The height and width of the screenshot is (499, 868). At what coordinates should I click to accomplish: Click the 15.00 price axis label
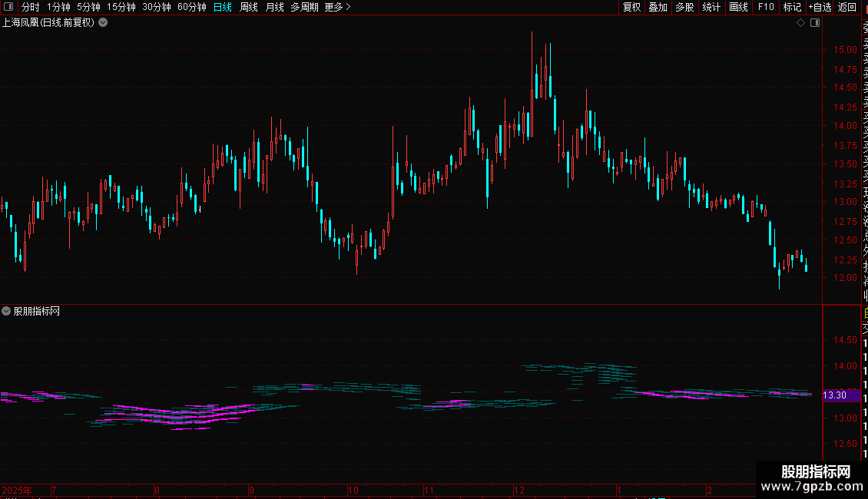coord(845,50)
